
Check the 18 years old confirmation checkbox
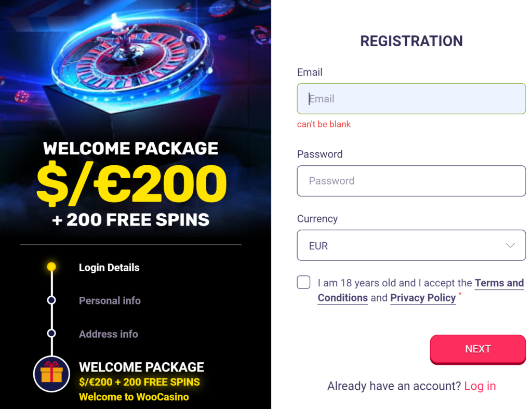pos(303,282)
